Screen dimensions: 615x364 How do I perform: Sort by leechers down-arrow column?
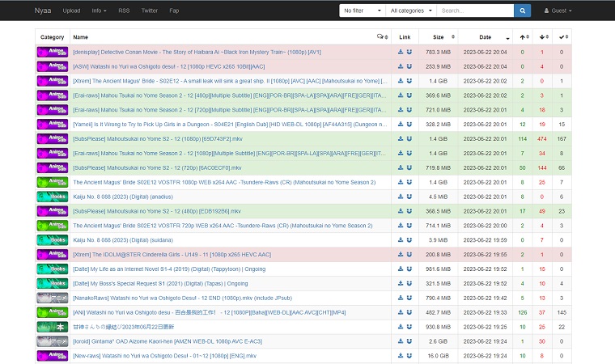541,37
